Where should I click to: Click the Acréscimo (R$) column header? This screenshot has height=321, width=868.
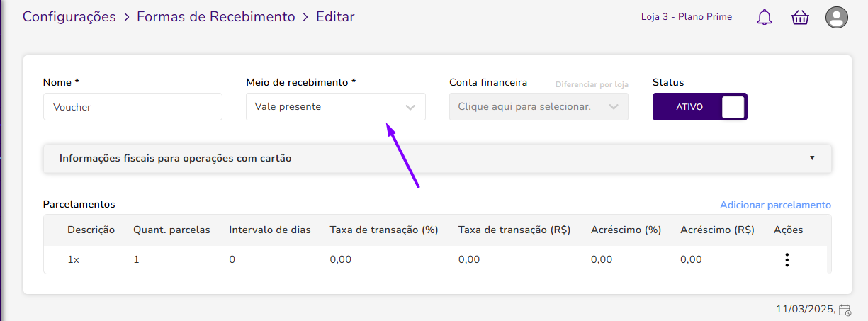(717, 230)
